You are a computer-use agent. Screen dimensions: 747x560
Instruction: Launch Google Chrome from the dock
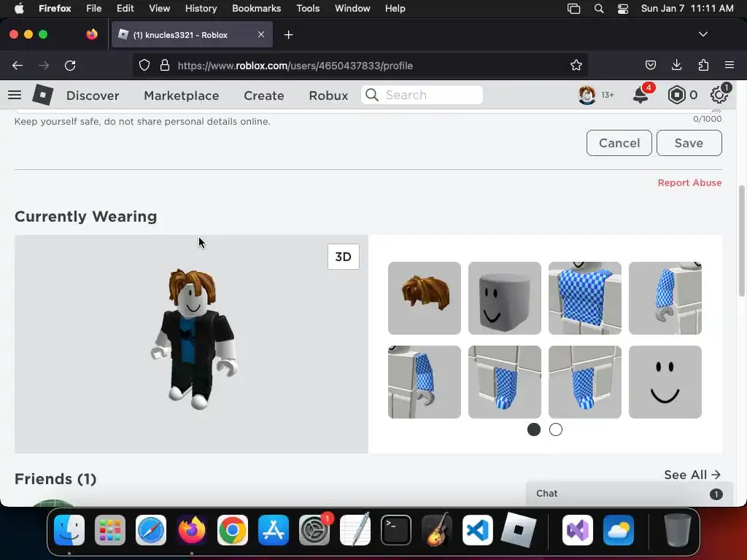click(x=233, y=530)
